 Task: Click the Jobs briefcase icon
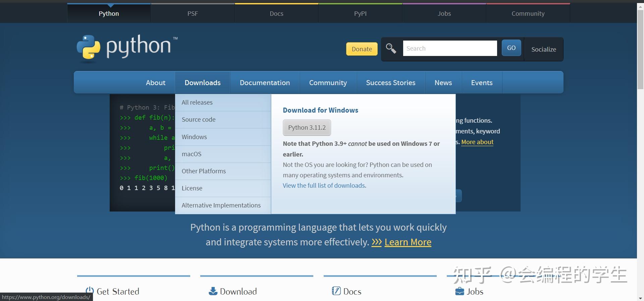(x=460, y=291)
